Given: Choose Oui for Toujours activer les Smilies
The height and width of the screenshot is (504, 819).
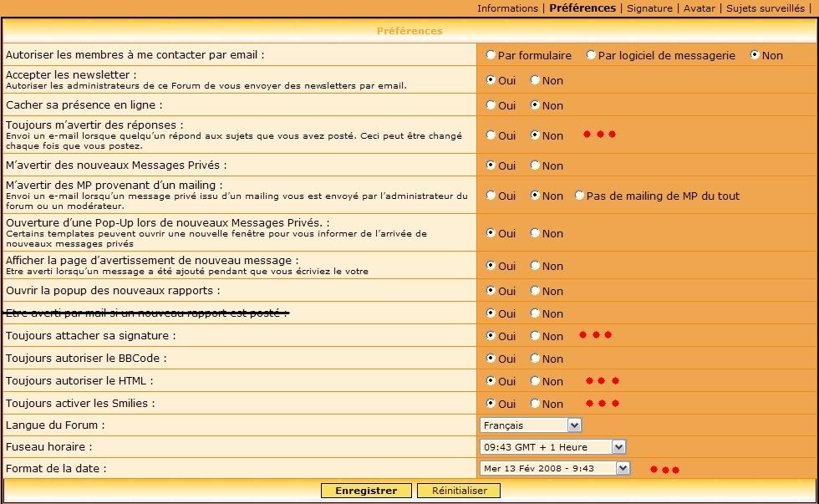Looking at the screenshot, I should (491, 403).
